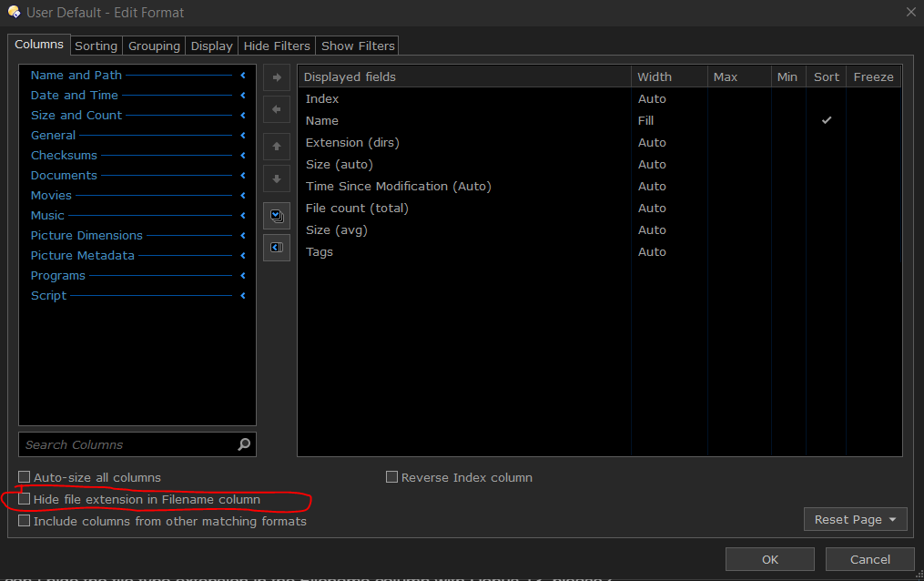Click the remove column left-arrow button
Image resolution: width=924 pixels, height=581 pixels.
[277, 110]
